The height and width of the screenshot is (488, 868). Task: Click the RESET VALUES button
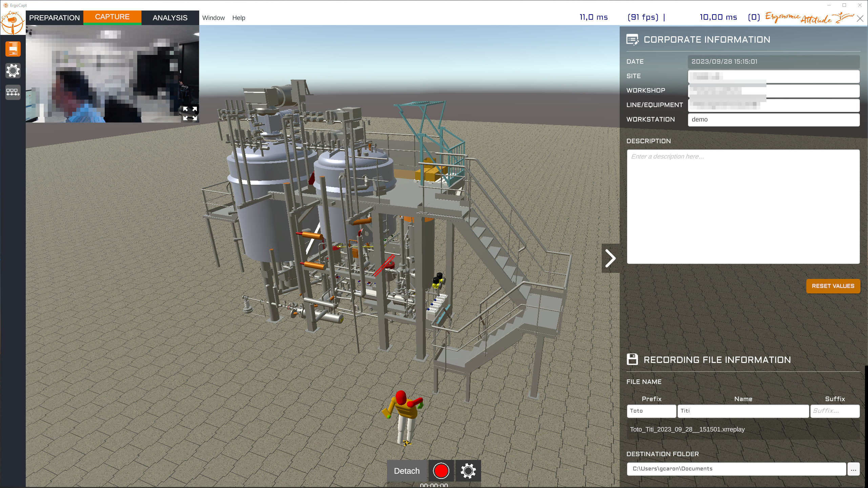(833, 286)
